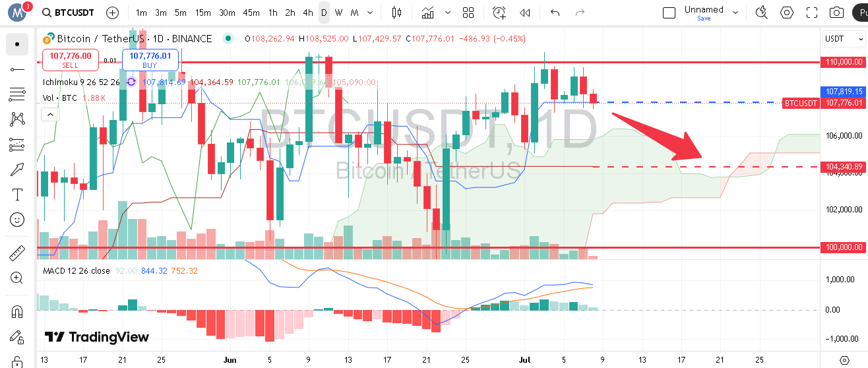Select the 1m timeframe

click(141, 13)
